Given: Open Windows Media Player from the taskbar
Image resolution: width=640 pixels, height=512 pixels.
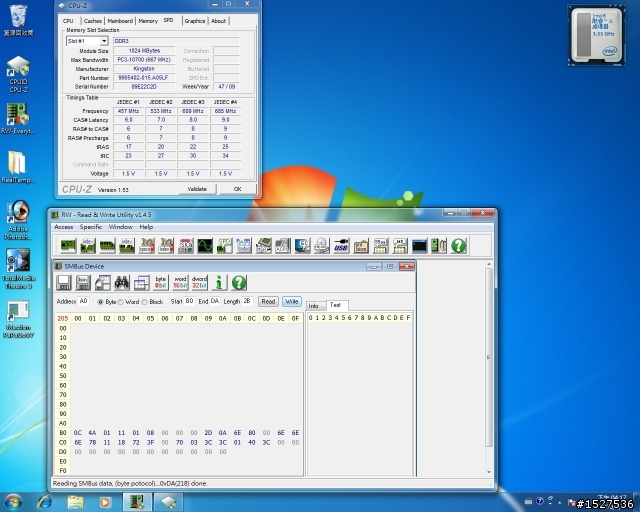Looking at the screenshot, I should coord(105,502).
